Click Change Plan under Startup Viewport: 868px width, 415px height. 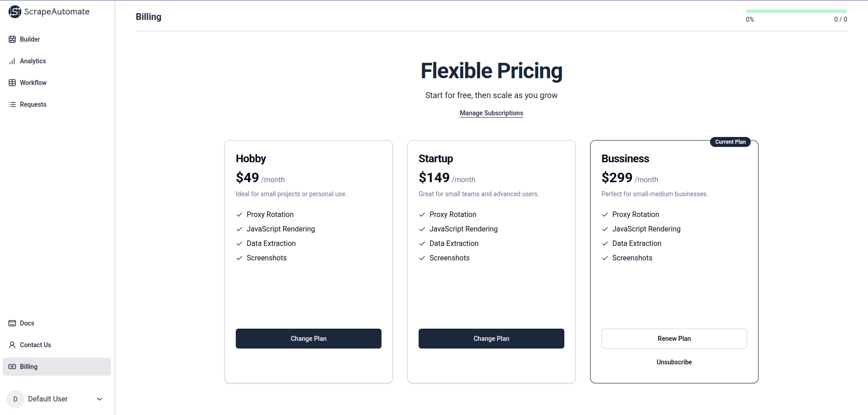click(491, 338)
